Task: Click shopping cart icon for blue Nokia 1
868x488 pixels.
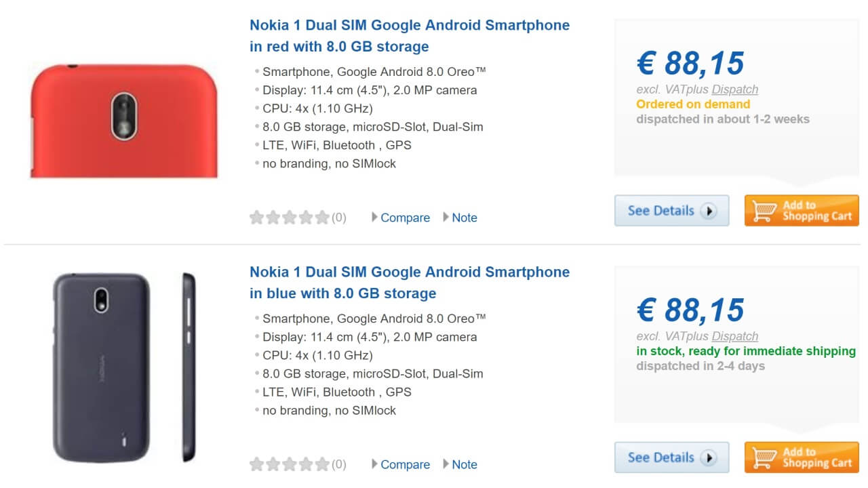Action: (764, 458)
